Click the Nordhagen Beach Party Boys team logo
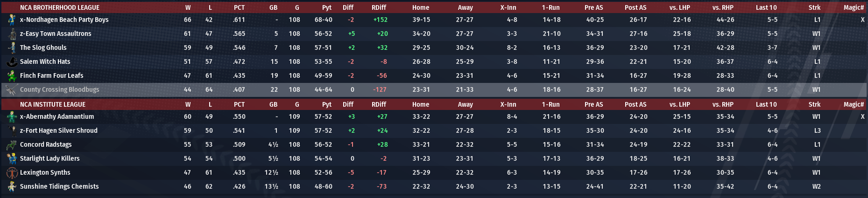The image size is (868, 198). (x=12, y=20)
